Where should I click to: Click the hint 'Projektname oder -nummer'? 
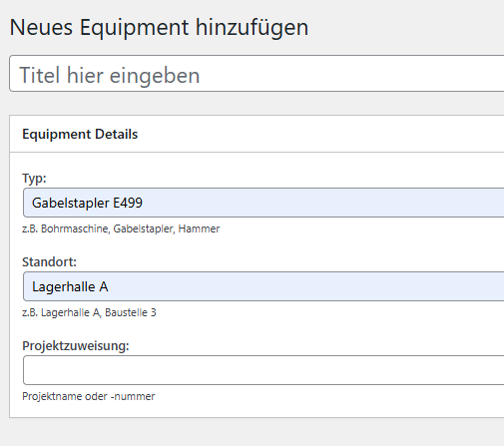pyautogui.click(x=89, y=396)
